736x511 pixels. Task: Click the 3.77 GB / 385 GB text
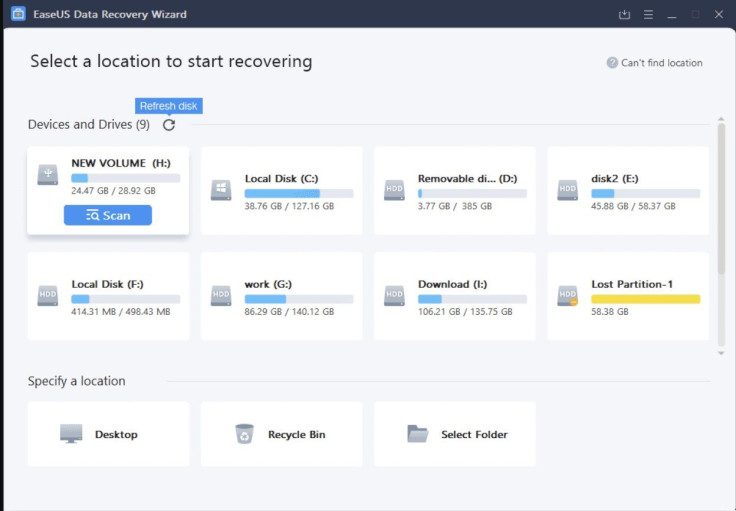[455, 206]
